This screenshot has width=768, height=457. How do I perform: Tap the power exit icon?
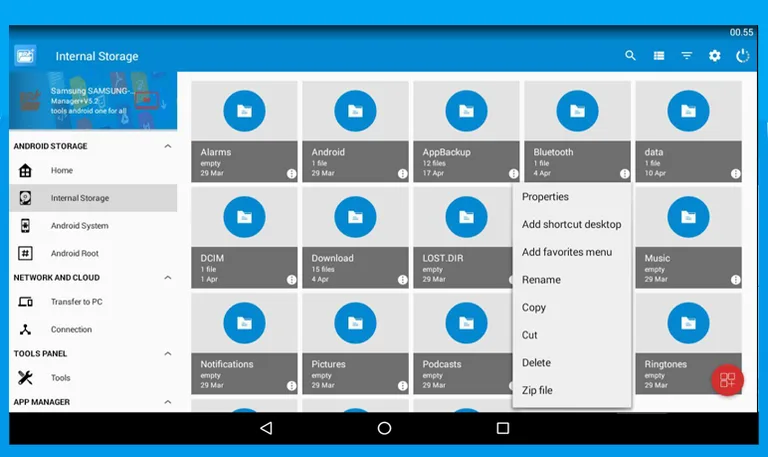(743, 56)
